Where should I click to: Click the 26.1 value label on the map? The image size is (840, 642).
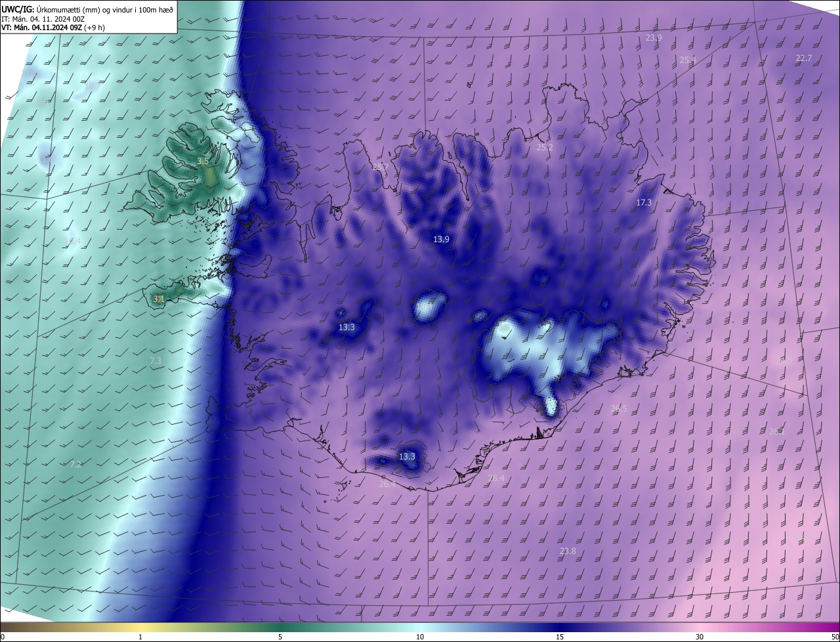pos(777,431)
